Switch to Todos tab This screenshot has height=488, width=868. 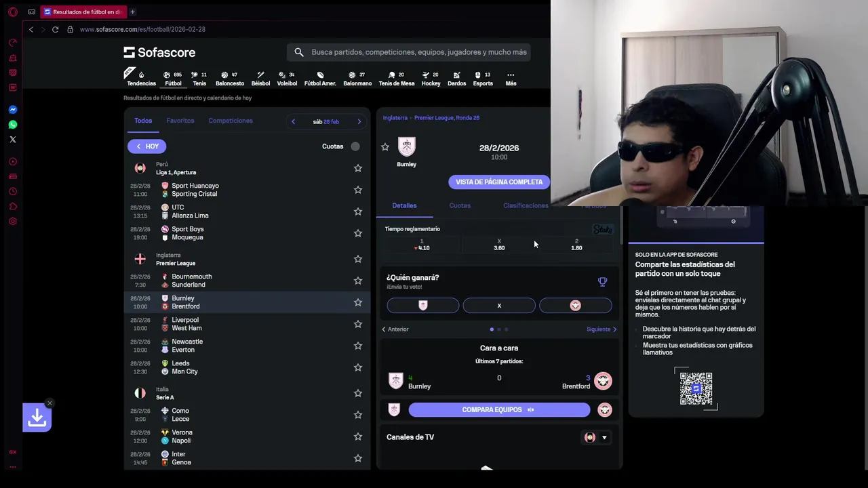(143, 121)
